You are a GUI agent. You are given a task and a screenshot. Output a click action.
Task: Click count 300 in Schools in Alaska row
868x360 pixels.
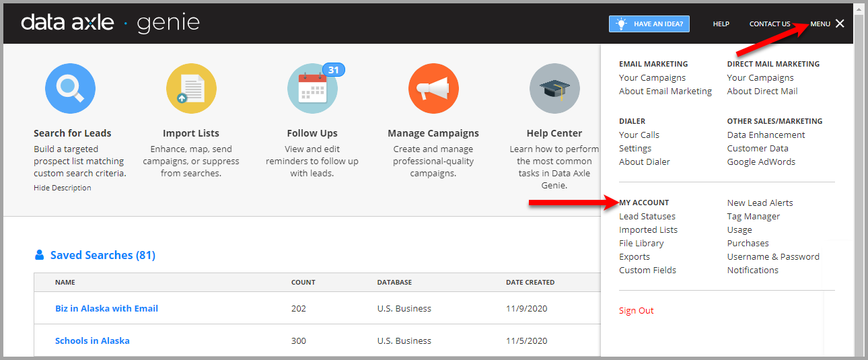[x=299, y=340]
